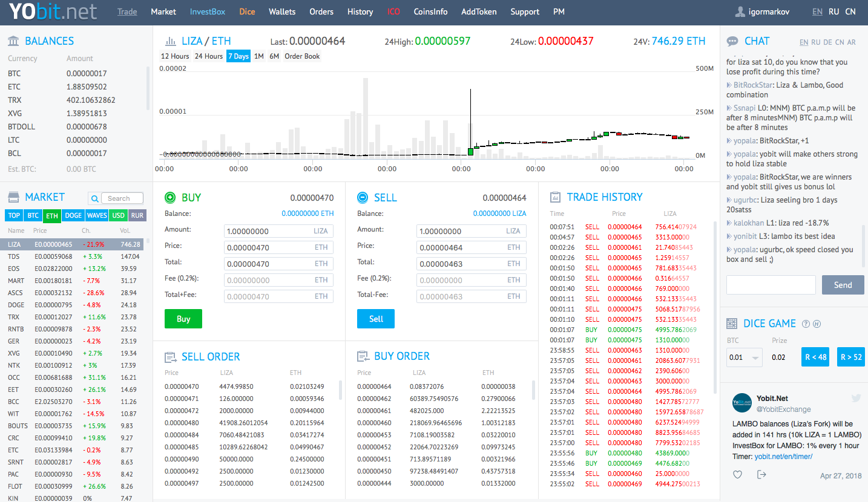The width and height of the screenshot is (868, 502).
Task: Open the InvestBox page from the navigation
Action: [208, 11]
